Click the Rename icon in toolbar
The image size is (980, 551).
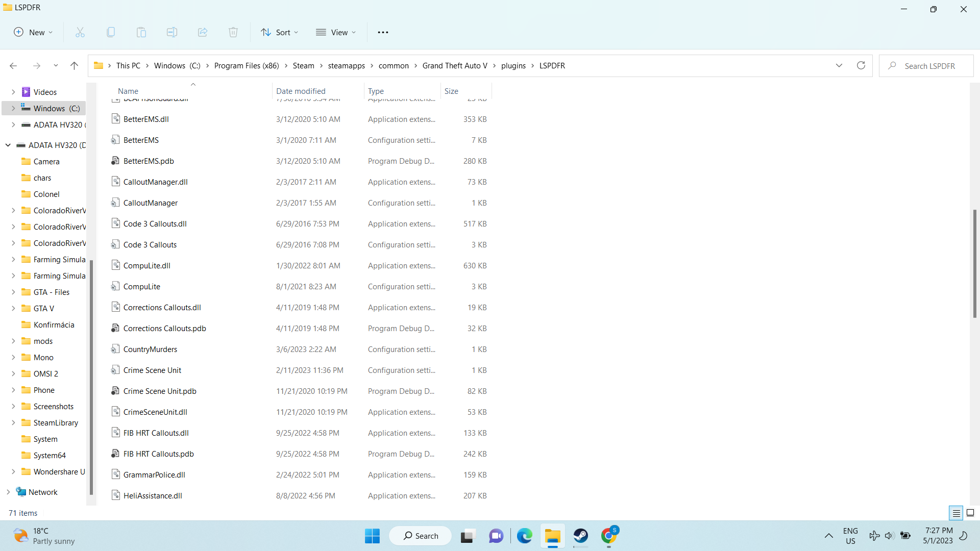(172, 32)
